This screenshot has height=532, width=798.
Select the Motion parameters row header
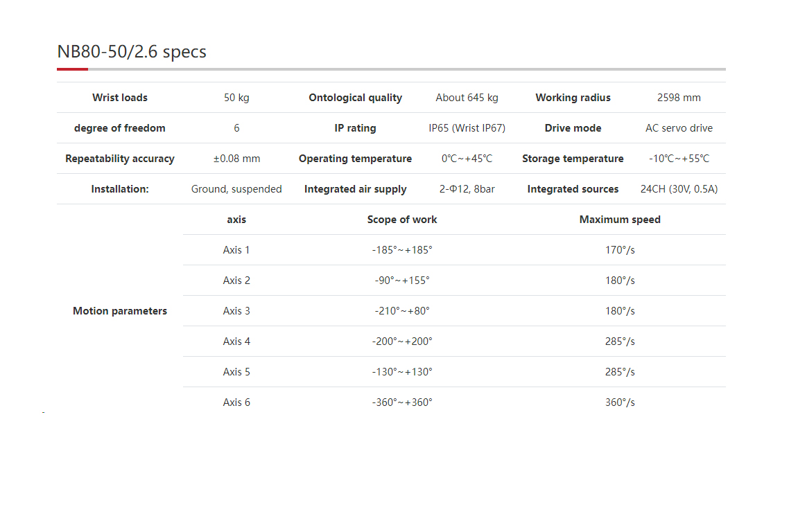(x=120, y=311)
